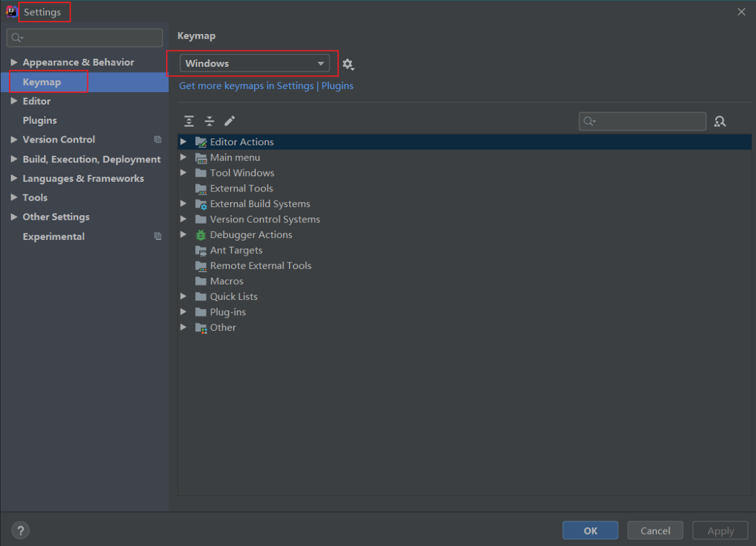Expand Languages & Frameworks arrow
Screen dimensions: 756x546
(x=14, y=178)
